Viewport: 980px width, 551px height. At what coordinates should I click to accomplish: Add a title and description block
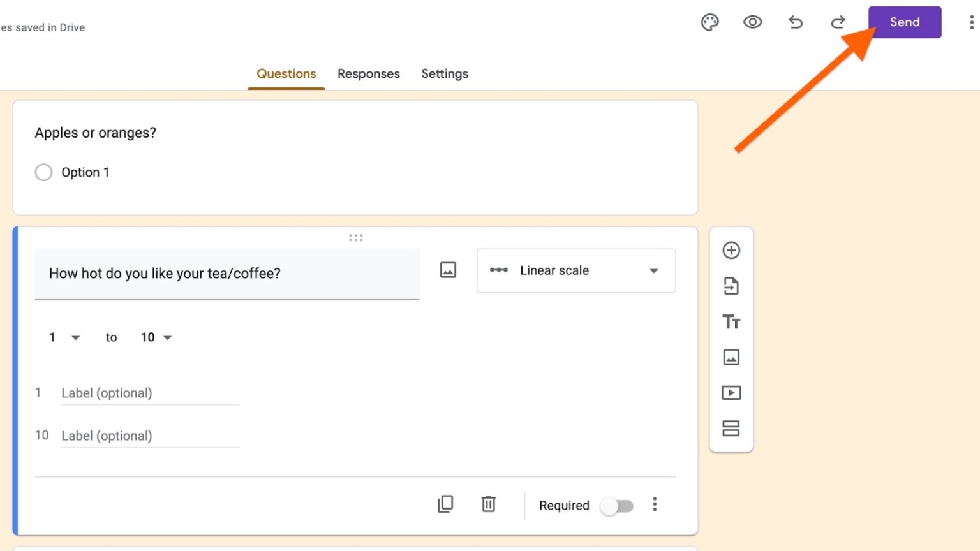click(731, 321)
